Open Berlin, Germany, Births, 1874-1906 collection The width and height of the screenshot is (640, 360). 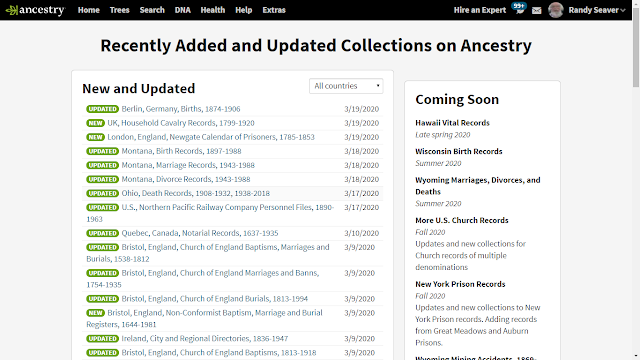[181, 109]
